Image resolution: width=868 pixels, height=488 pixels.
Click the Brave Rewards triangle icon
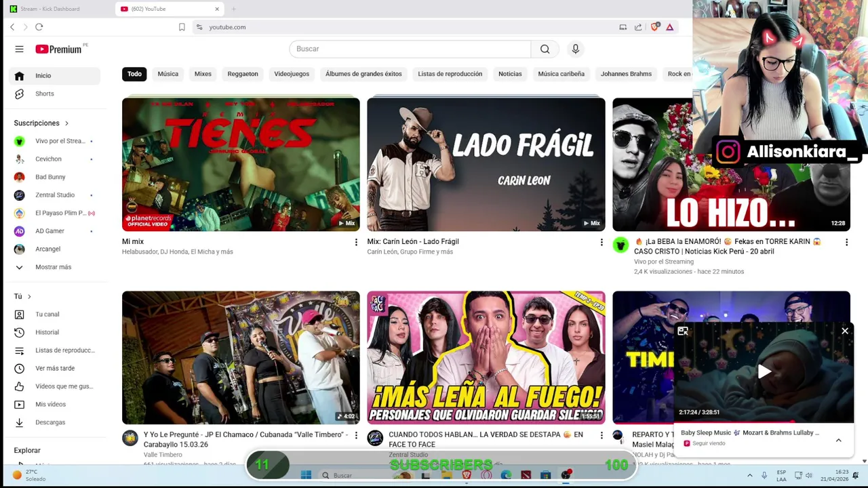669,27
